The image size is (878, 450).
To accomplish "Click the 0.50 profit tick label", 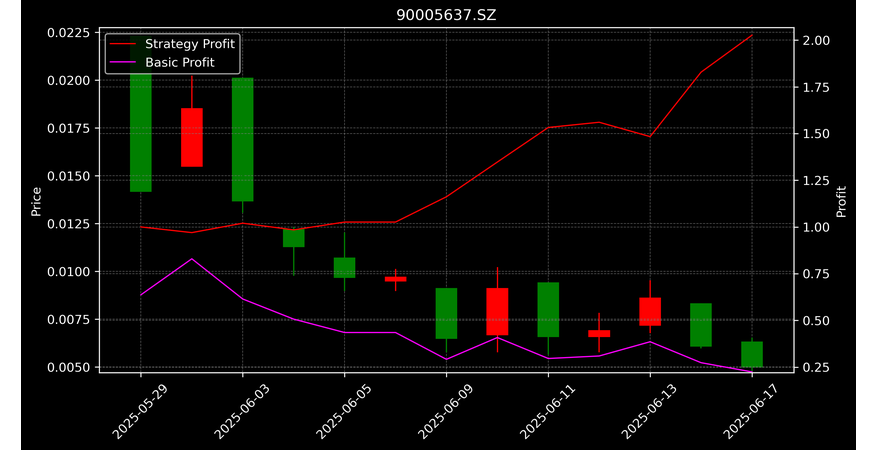I will tap(815, 321).
